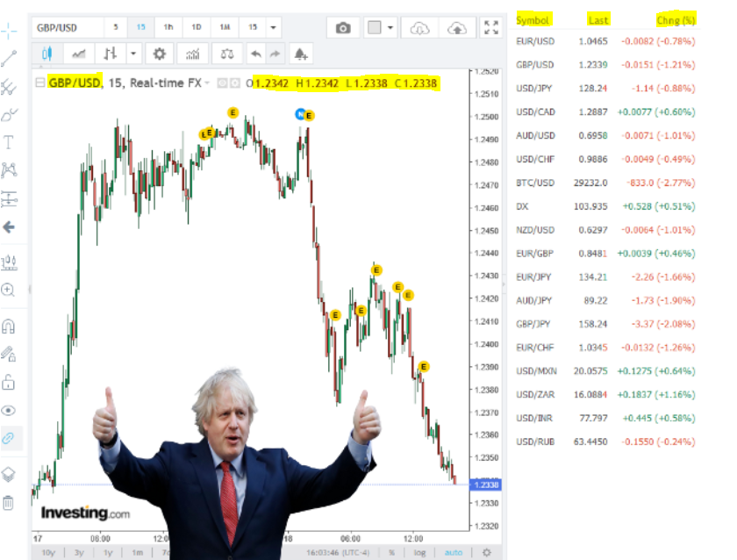Viewport: 737px width, 560px height.
Task: Select the highlighted 15 minute interval
Action: click(140, 27)
